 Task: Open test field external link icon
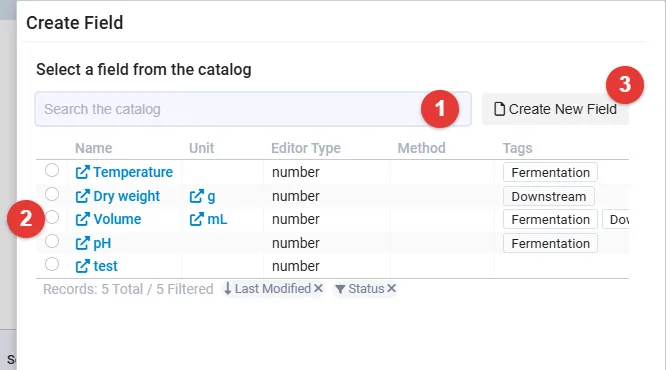click(x=82, y=266)
